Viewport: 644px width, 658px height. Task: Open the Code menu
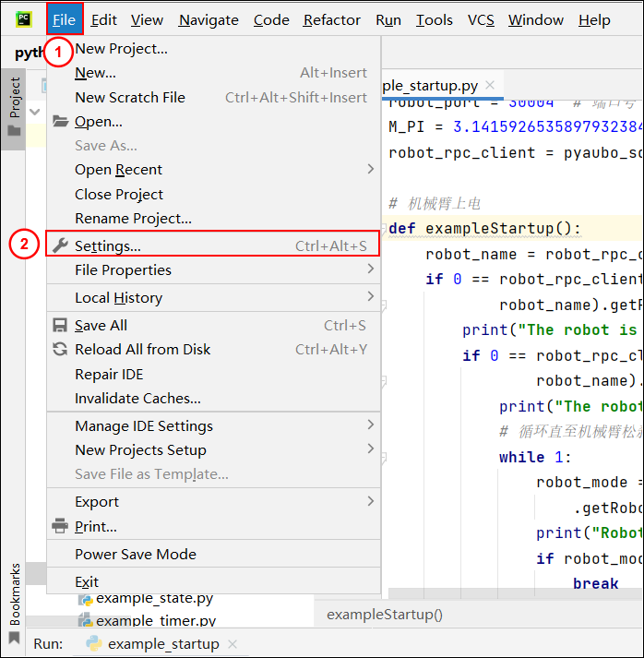pos(271,19)
